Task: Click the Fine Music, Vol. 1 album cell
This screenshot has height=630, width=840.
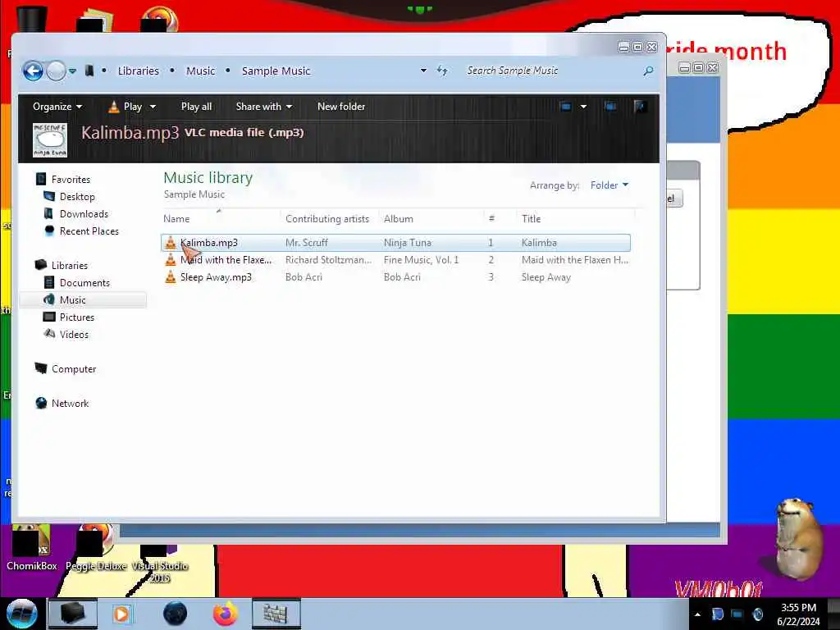Action: tap(421, 260)
